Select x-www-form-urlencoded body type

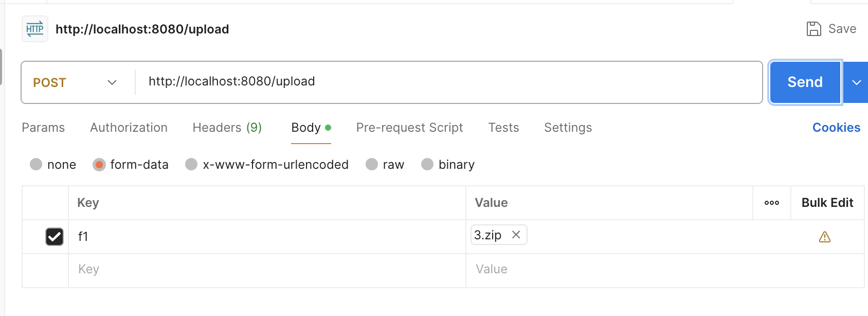click(191, 165)
